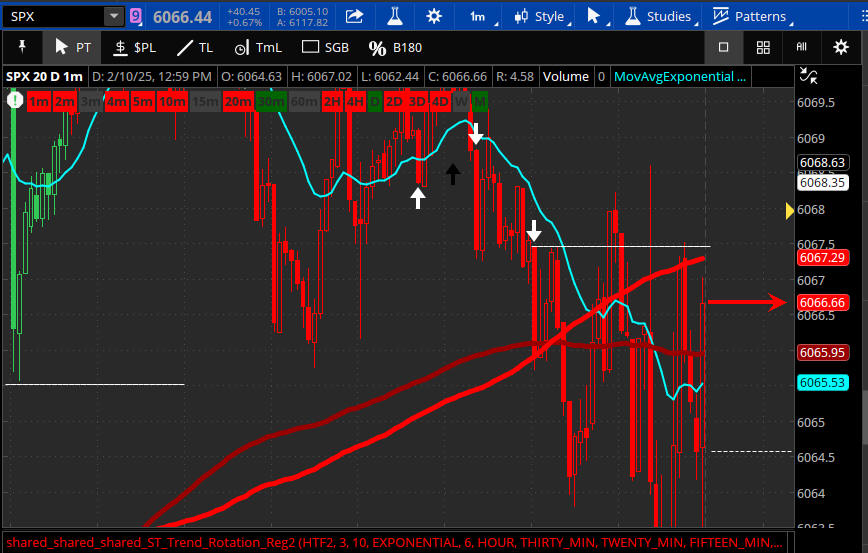This screenshot has height=553, width=868.
Task: Select the SGB rectangle drawing tool
Action: pyautogui.click(x=326, y=47)
